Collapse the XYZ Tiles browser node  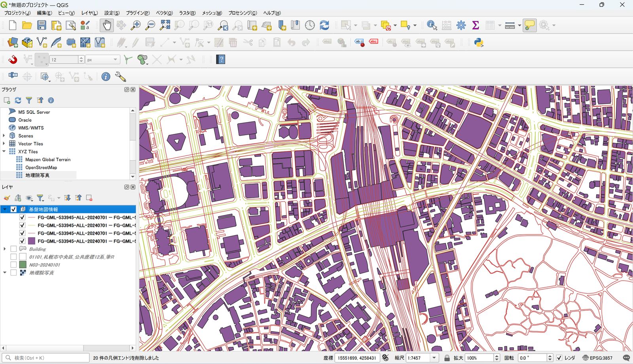(4, 151)
